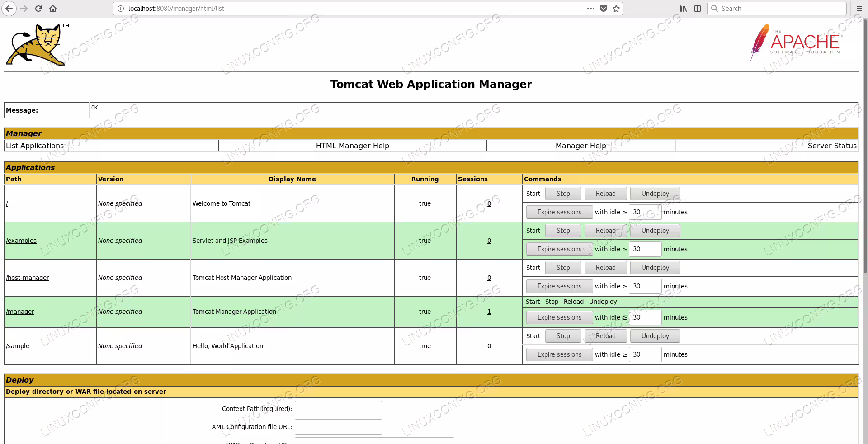Select 'Tomcat Host Manager Application' text
Viewport: 868px width, 444px height.
(x=242, y=278)
